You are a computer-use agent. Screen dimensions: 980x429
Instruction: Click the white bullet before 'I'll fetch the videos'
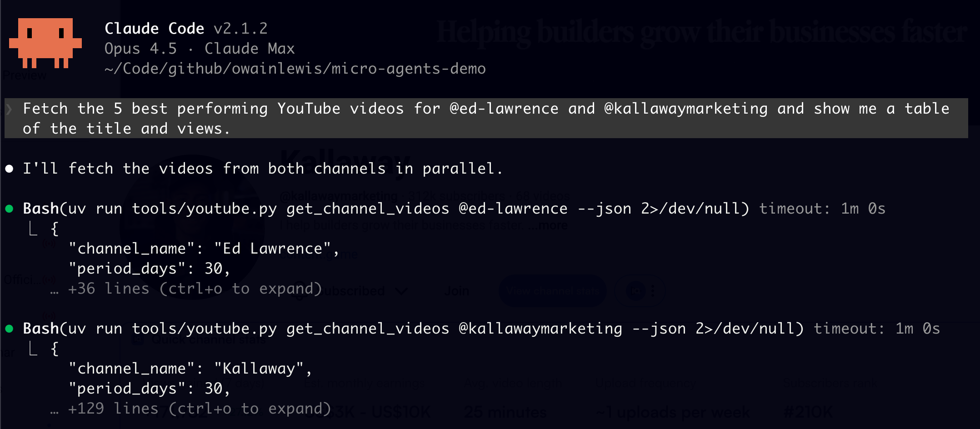(9, 169)
